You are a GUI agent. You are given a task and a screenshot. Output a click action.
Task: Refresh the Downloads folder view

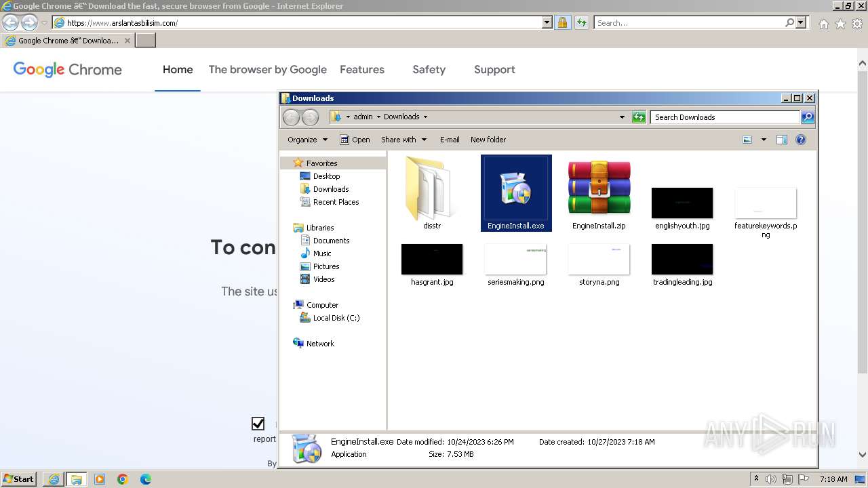click(x=639, y=117)
